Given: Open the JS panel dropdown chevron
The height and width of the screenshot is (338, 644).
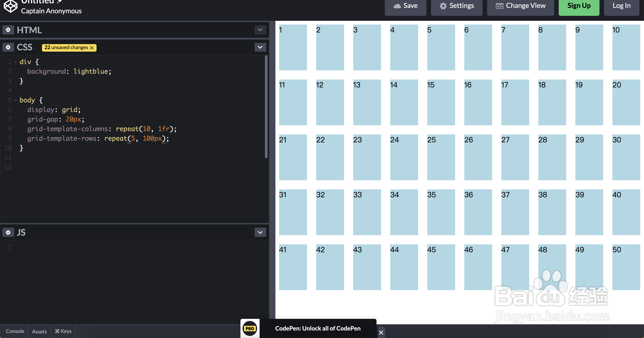Looking at the screenshot, I should 260,232.
